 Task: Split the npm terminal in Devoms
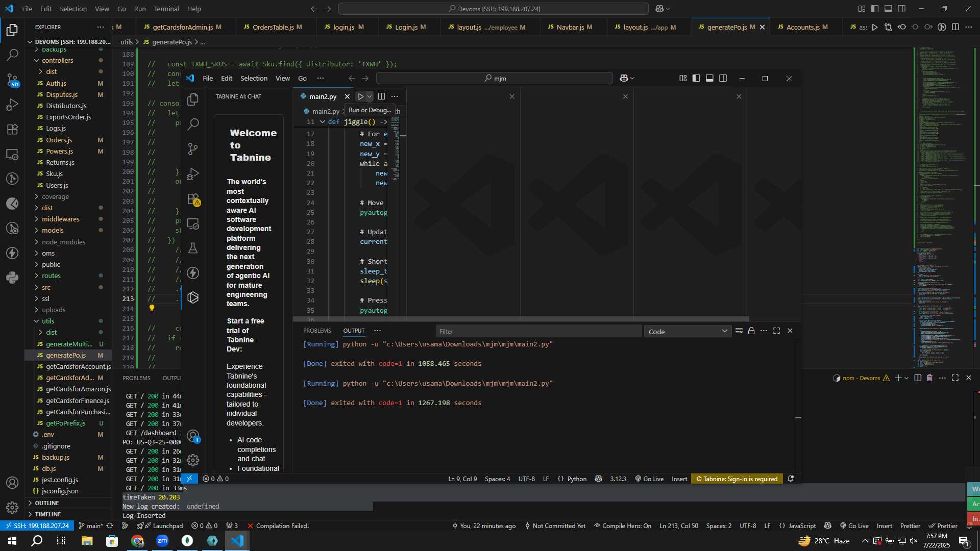(918, 378)
